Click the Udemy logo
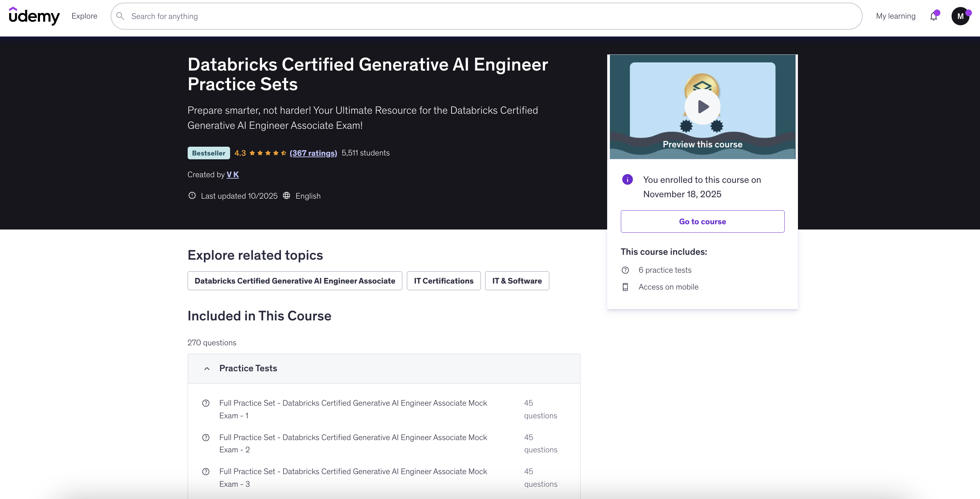The image size is (980, 499). pos(34,16)
